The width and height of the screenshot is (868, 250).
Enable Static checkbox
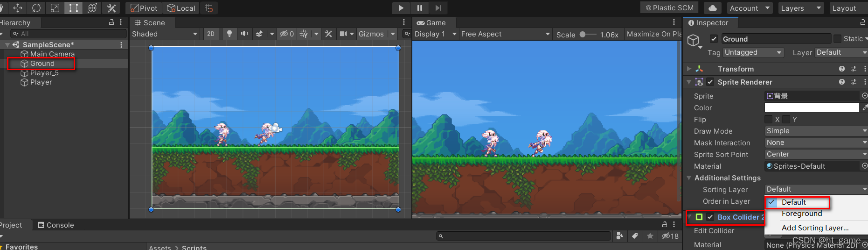[x=838, y=39]
